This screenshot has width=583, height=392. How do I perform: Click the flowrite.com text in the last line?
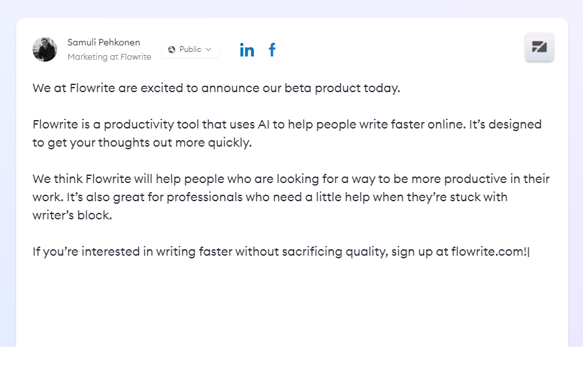(487, 252)
